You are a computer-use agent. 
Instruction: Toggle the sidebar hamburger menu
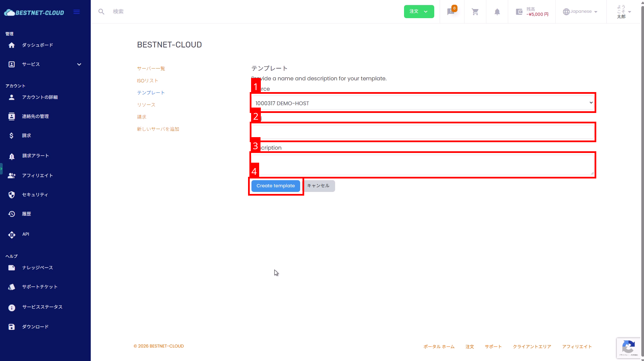pyautogui.click(x=77, y=12)
